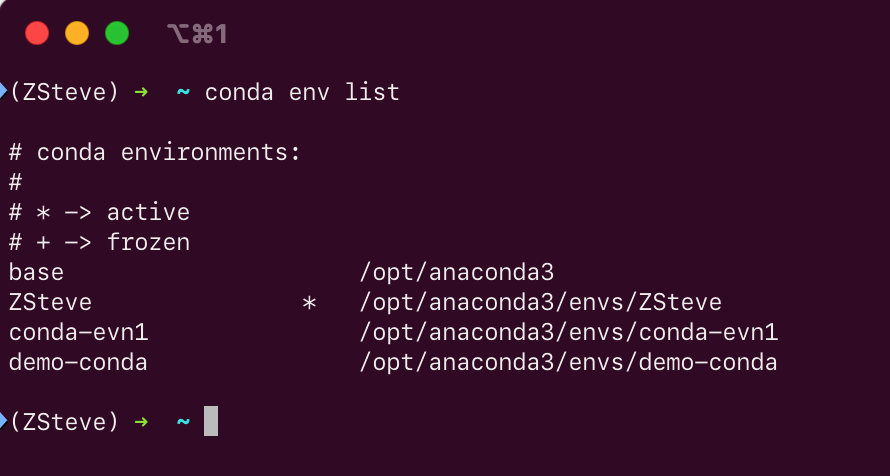Click the green arrow in top prompt
The image size is (890, 476).
[x=141, y=91]
